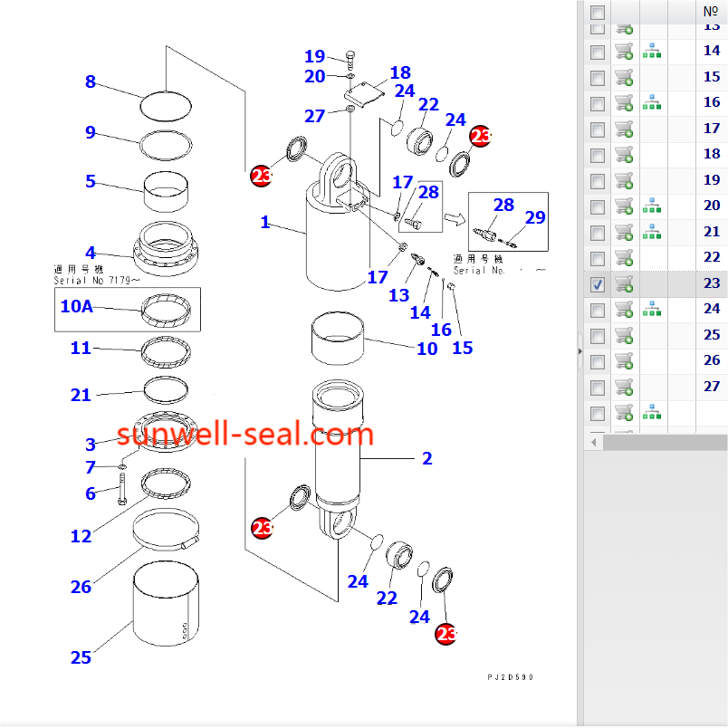
Task: Click part label 10A in the diagram
Action: pos(76,307)
